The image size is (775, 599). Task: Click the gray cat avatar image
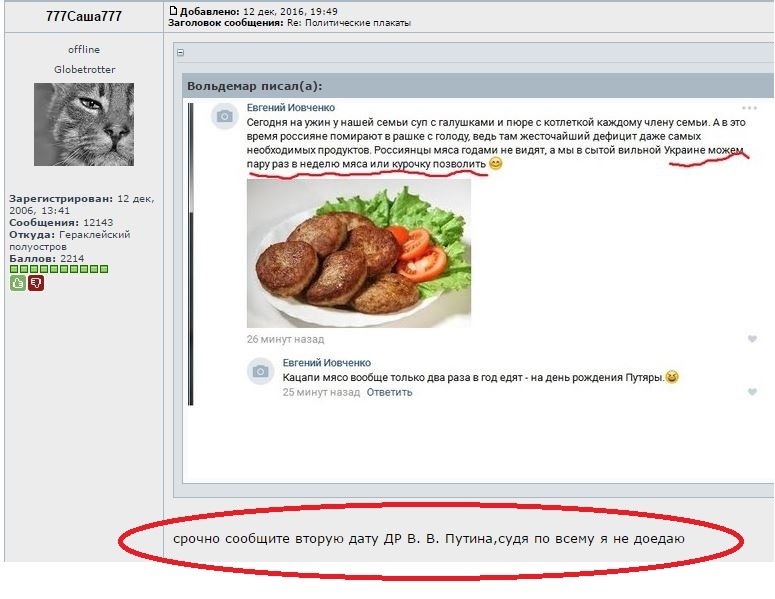pyautogui.click(x=84, y=124)
